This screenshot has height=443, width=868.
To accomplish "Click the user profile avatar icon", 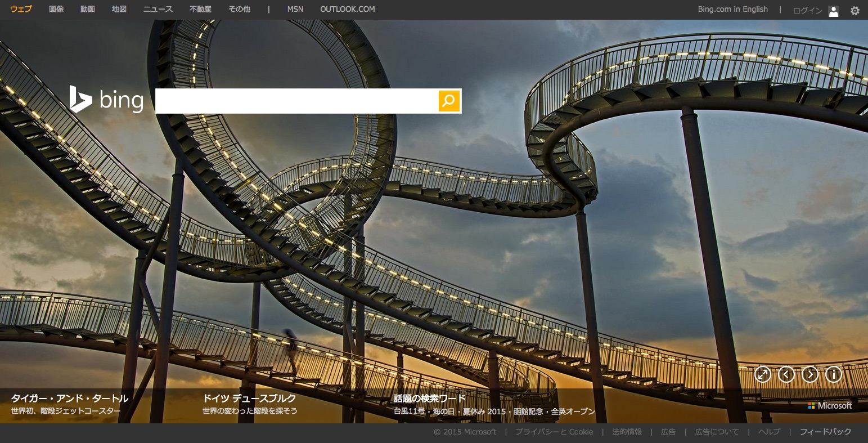I will pyautogui.click(x=833, y=11).
